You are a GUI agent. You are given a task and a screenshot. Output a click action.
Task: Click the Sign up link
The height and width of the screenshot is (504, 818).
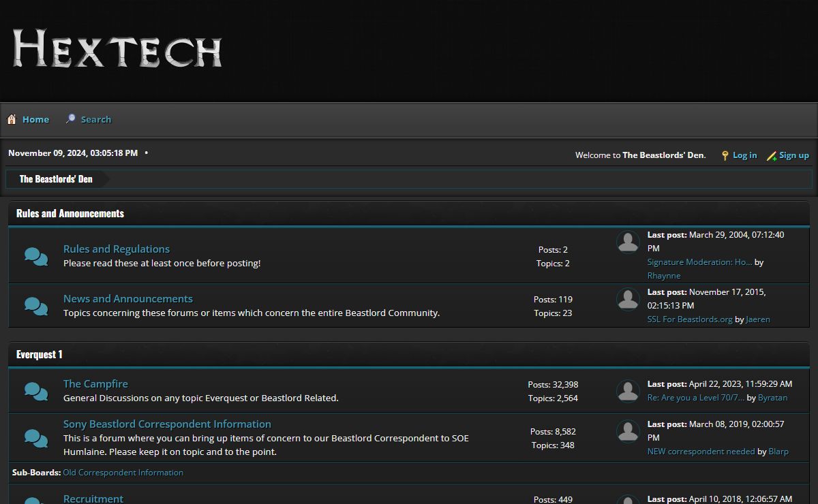(x=794, y=155)
